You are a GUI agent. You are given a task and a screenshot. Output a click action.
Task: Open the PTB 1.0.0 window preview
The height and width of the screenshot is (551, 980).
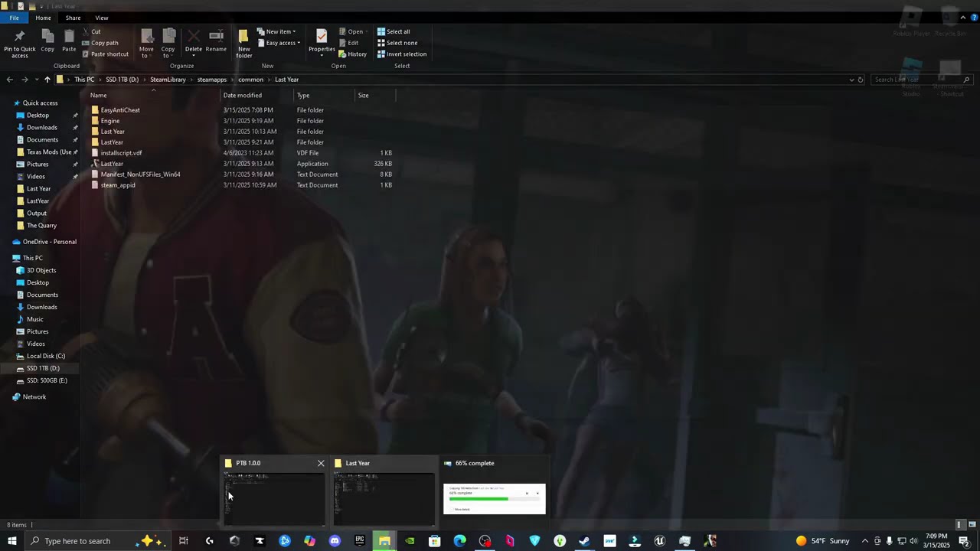[274, 492]
